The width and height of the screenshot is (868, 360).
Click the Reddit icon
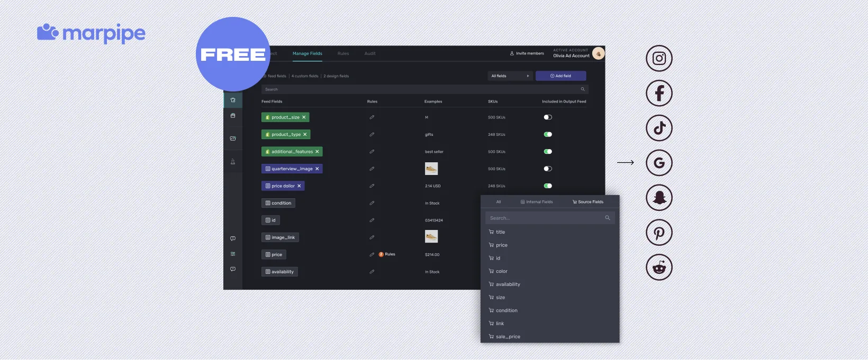(659, 267)
